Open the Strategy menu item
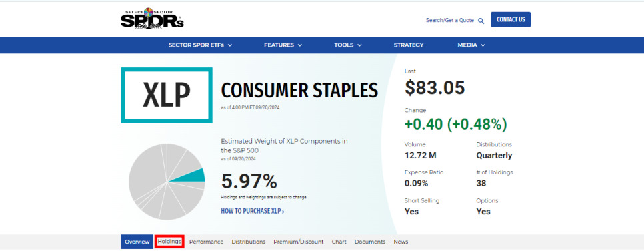The image size is (644, 251). click(x=409, y=45)
